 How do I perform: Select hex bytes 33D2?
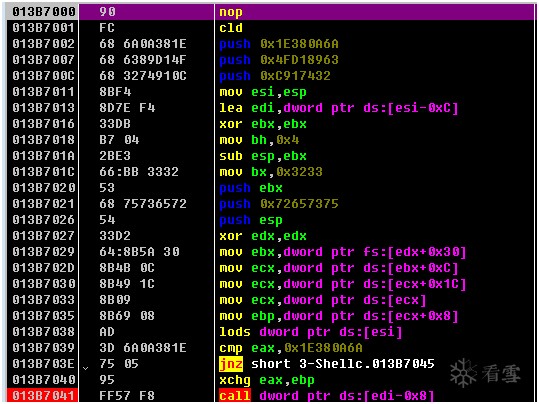115,236
